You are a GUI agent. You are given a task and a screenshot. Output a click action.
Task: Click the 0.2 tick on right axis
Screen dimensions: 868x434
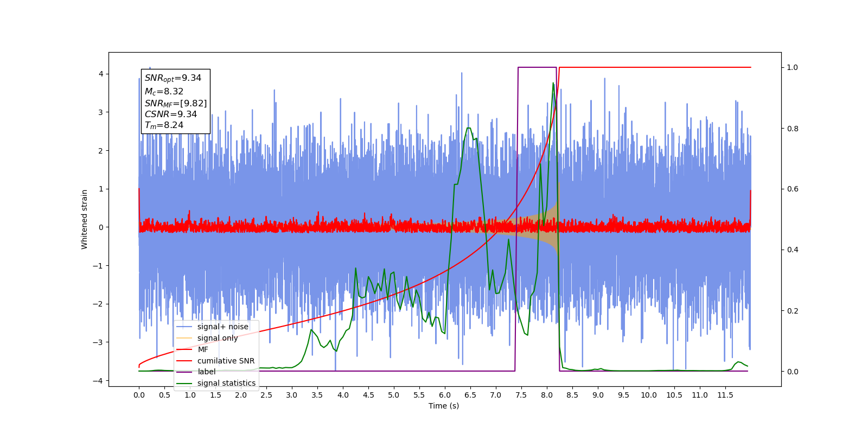point(793,311)
